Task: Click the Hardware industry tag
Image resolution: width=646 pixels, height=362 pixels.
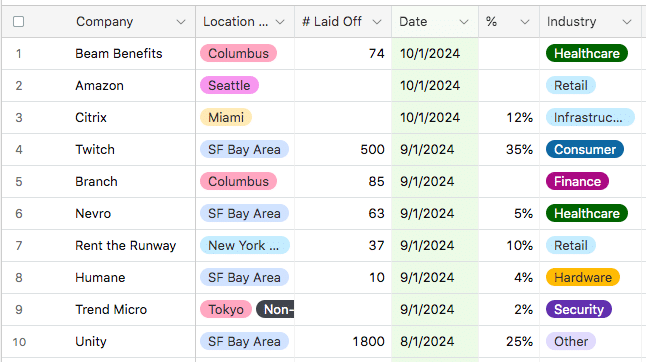Action: (x=583, y=277)
